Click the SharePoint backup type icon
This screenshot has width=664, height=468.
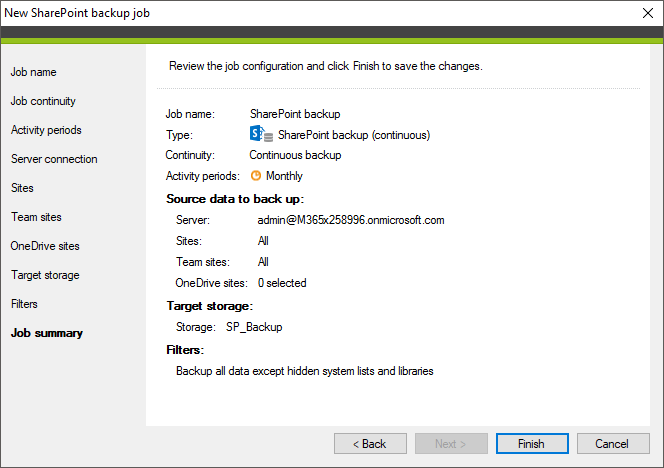coord(261,134)
